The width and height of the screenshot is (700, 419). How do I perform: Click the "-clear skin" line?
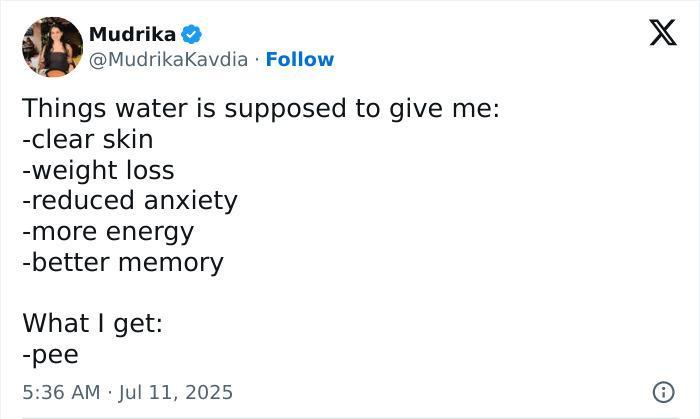(87, 139)
